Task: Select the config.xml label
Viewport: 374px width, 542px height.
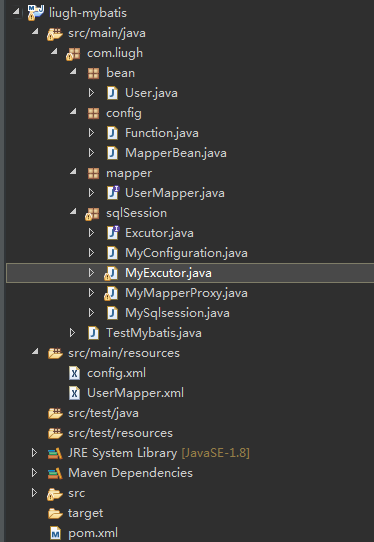Action: click(116, 373)
